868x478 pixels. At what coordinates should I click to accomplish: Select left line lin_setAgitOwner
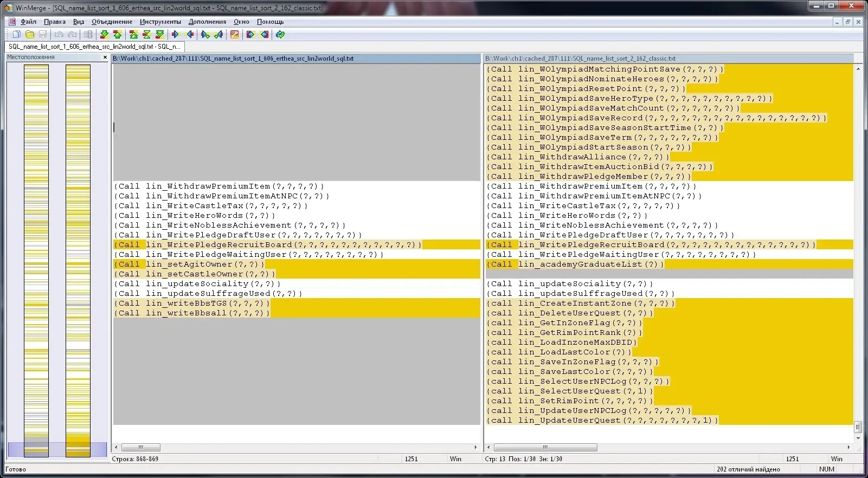(297, 264)
